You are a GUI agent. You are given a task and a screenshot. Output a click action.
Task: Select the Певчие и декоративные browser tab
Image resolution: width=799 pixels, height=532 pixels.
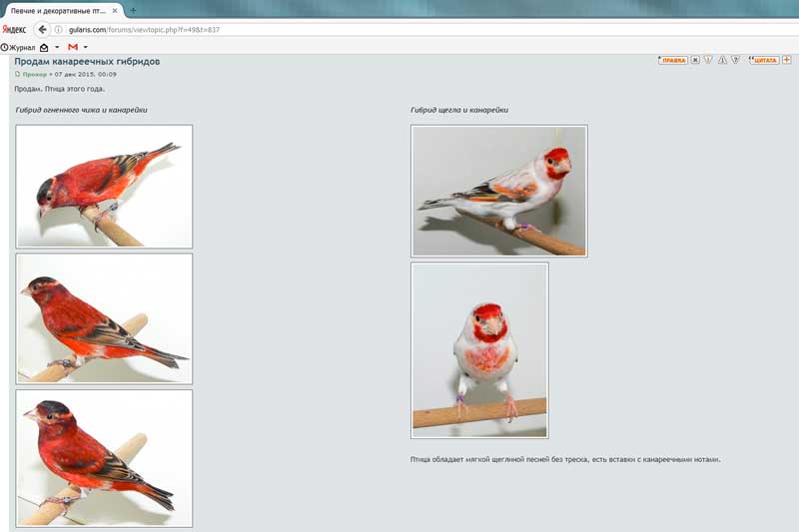(55, 8)
